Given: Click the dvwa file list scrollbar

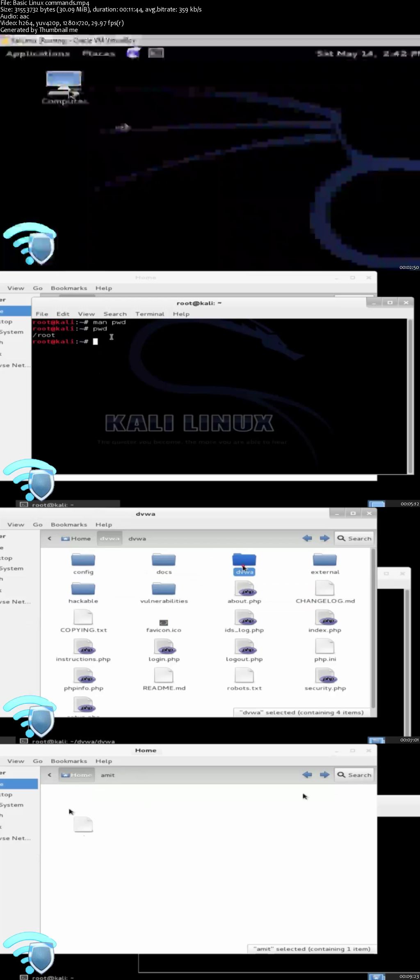Looking at the screenshot, I should 373,628.
